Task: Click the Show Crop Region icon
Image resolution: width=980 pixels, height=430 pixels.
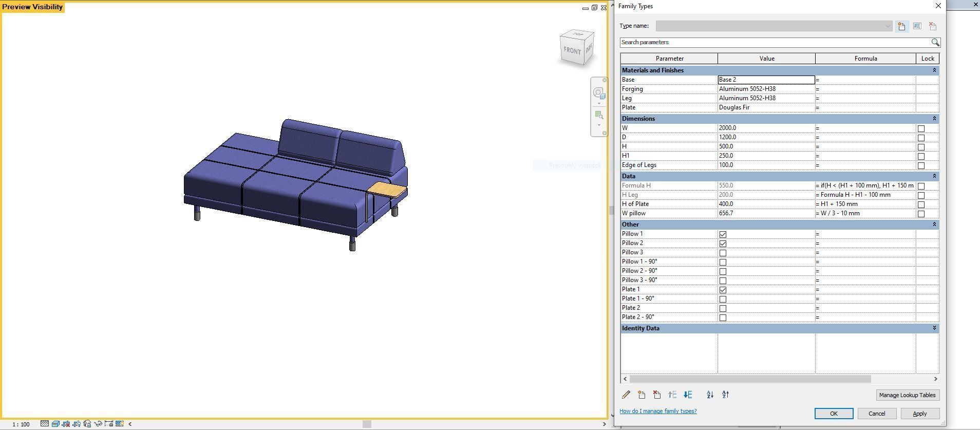Action: pos(77,424)
